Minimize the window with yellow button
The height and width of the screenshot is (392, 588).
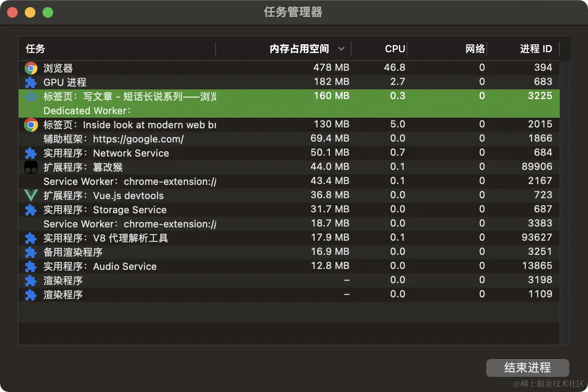click(30, 12)
